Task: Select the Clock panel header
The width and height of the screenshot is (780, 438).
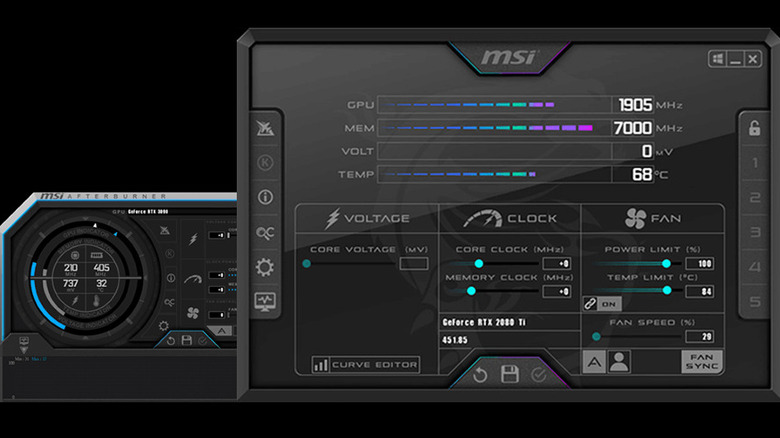Action: coord(510,219)
